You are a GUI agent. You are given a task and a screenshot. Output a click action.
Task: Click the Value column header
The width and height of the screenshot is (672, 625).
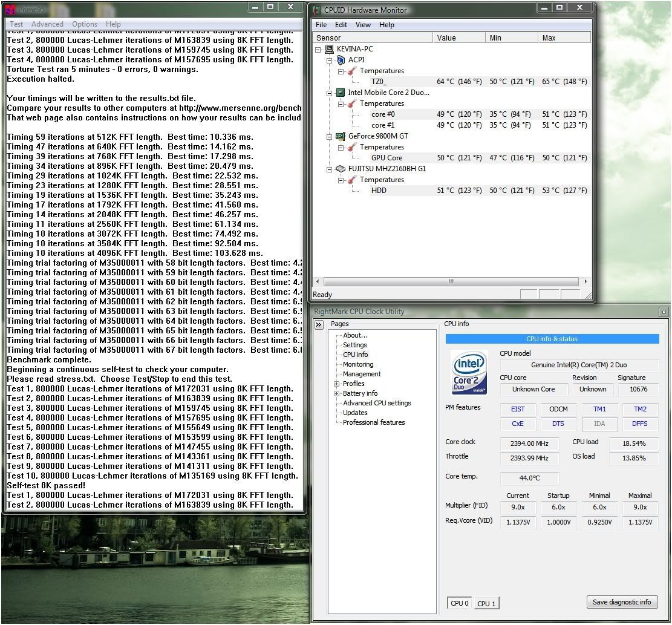[x=459, y=38]
